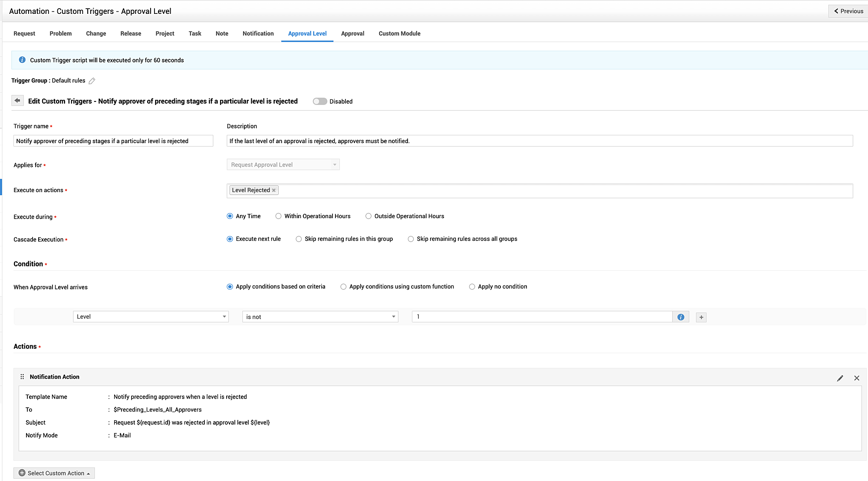This screenshot has width=868, height=481.
Task: Choose Skip remaining rules in this group
Action: click(299, 239)
